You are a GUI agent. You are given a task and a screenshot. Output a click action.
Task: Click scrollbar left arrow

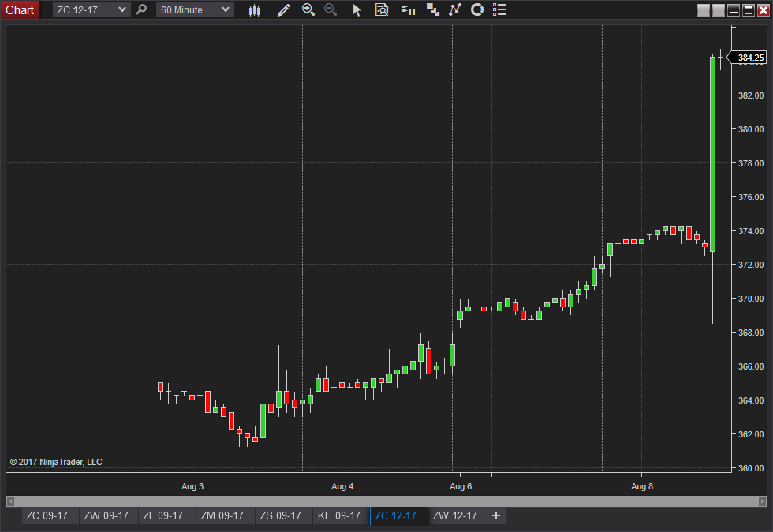[x=10, y=501]
